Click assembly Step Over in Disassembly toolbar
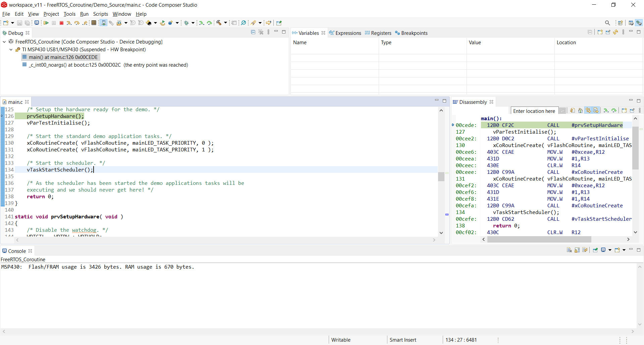This screenshot has width=644, height=345. 614,111
